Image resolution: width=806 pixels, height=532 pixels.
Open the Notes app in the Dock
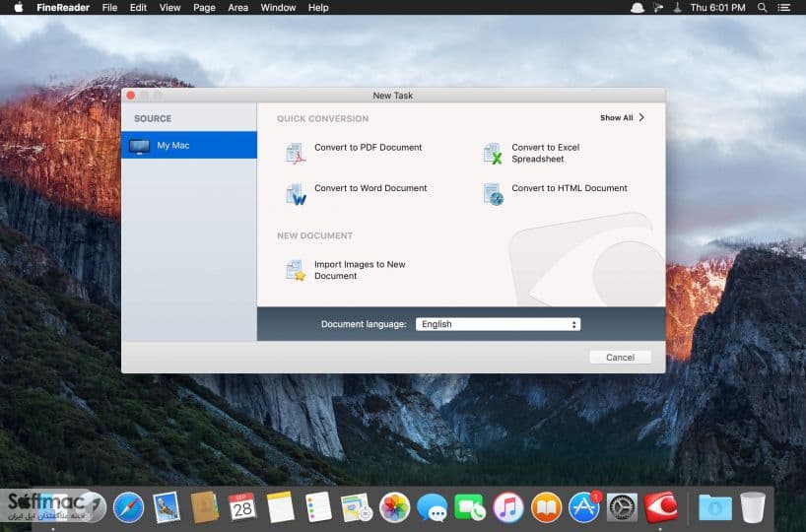(280, 507)
